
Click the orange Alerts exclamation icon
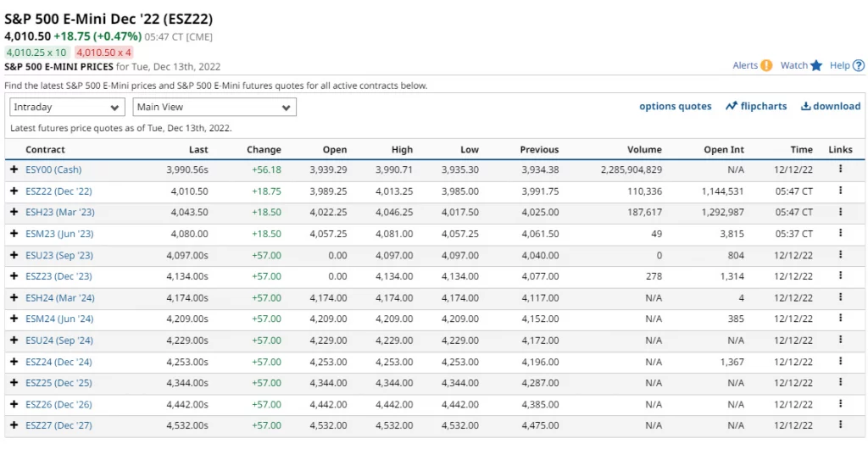[x=766, y=65]
